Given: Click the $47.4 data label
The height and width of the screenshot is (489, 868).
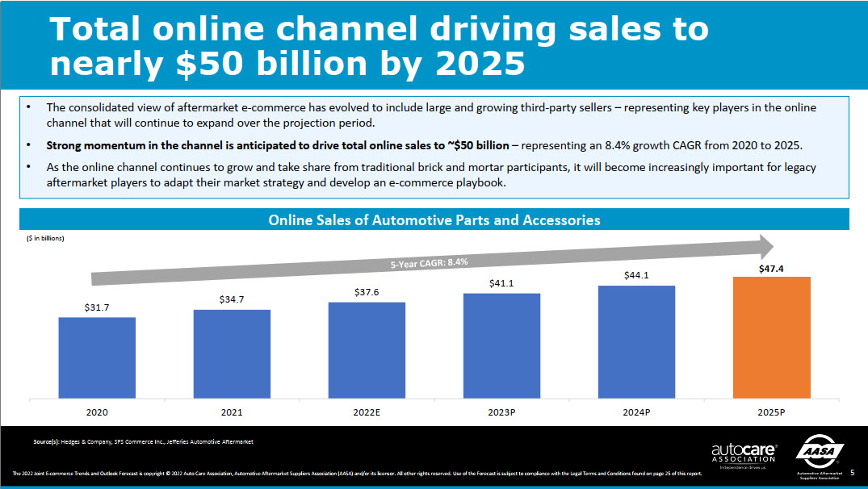Looking at the screenshot, I should coord(771,267).
